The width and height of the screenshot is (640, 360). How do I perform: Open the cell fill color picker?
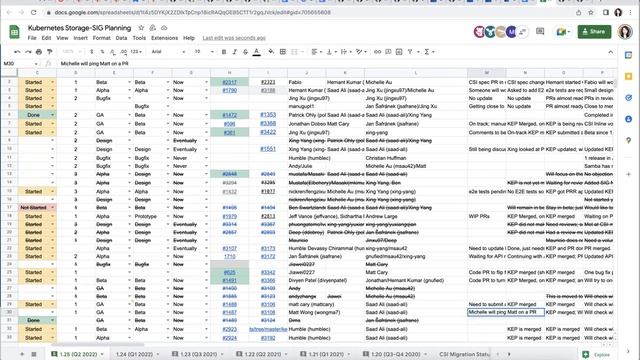pos(271,52)
